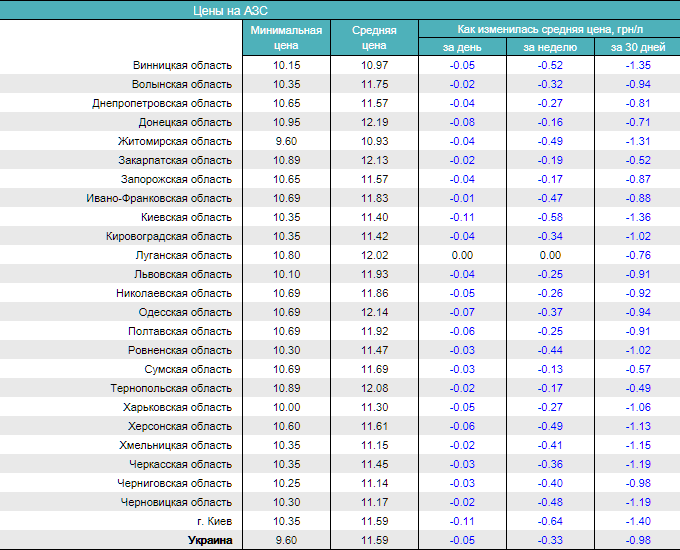Viewport: 680px width, 550px height.
Task: Select Киевская область 30-day change -1.36
Action: point(637,217)
